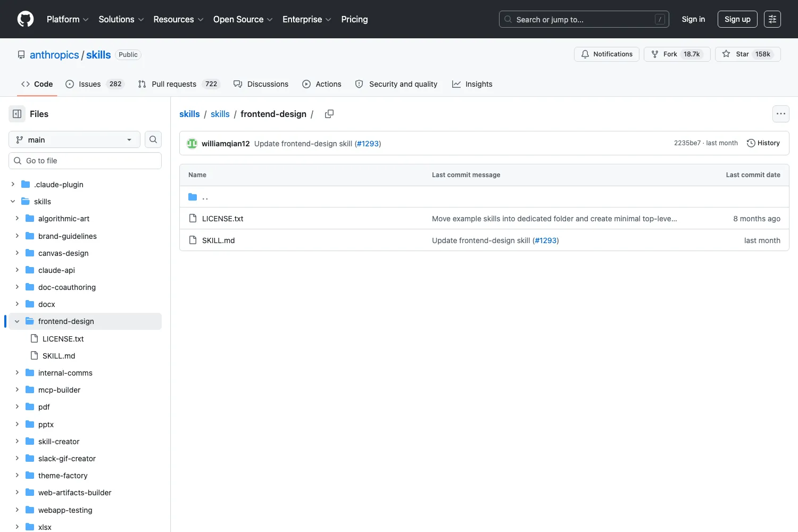View commit History
The height and width of the screenshot is (532, 798).
763,143
